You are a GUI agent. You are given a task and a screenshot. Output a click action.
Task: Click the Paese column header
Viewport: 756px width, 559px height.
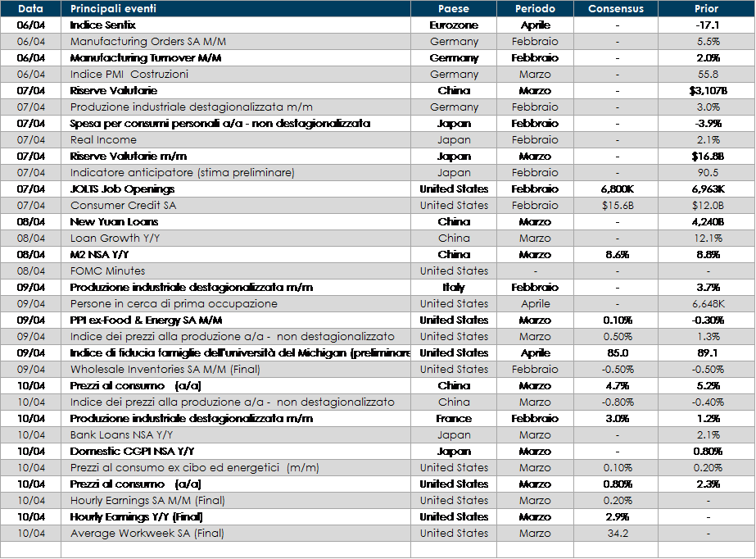click(454, 9)
